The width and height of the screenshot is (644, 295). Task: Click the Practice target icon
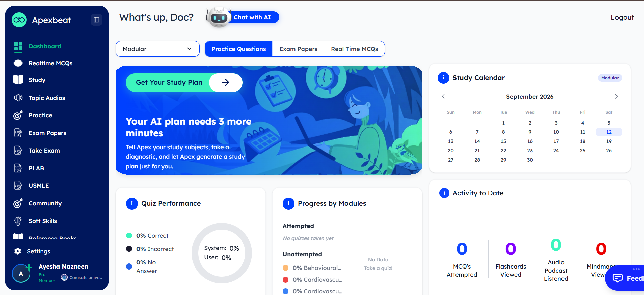point(18,115)
